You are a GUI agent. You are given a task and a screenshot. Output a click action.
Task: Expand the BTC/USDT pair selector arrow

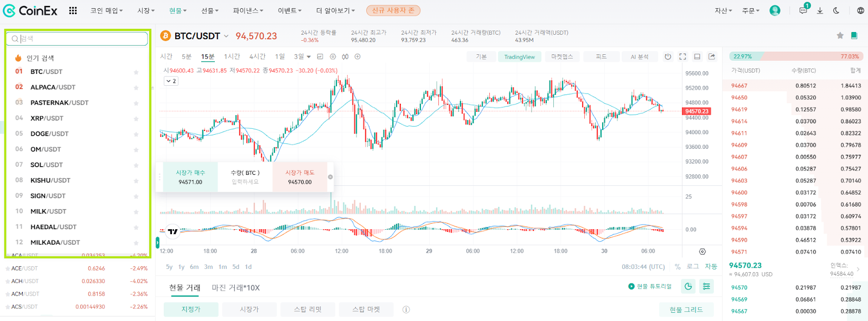(226, 36)
